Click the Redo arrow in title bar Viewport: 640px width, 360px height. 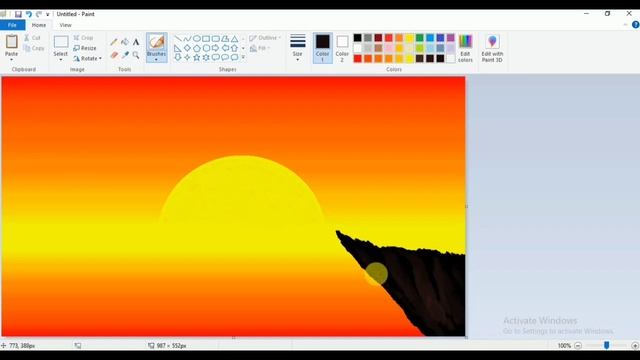pyautogui.click(x=39, y=14)
